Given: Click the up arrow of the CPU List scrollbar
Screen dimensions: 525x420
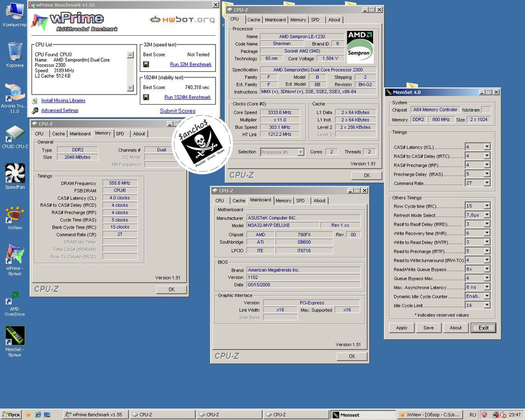Looking at the screenshot, I should click(x=130, y=55).
